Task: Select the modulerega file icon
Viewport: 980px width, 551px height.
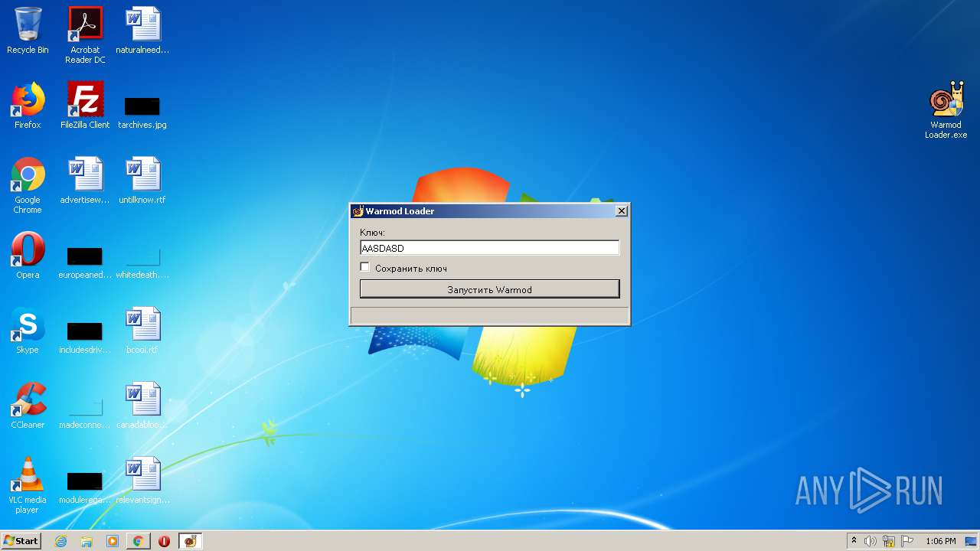Action: [x=85, y=487]
